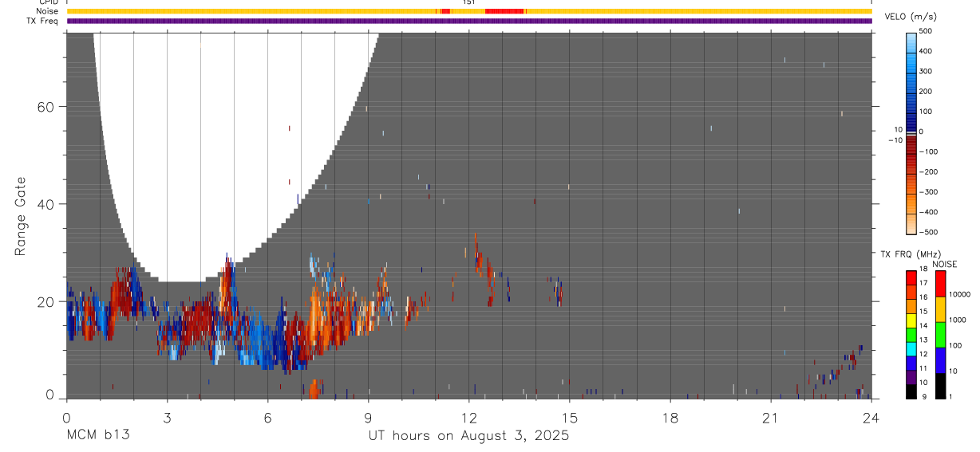The height and width of the screenshot is (452, 980).
Task: Click the "14" tick on TX FRQ scale
Action: (x=923, y=325)
